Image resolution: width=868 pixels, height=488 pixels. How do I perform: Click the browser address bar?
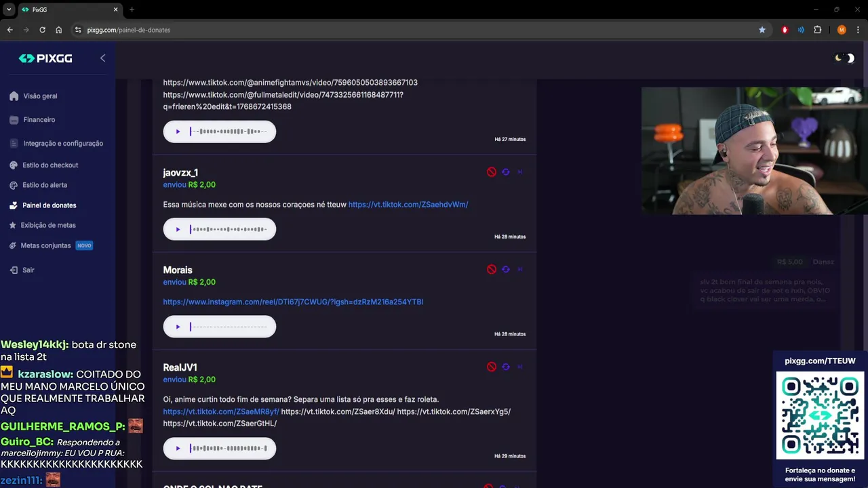[420, 30]
